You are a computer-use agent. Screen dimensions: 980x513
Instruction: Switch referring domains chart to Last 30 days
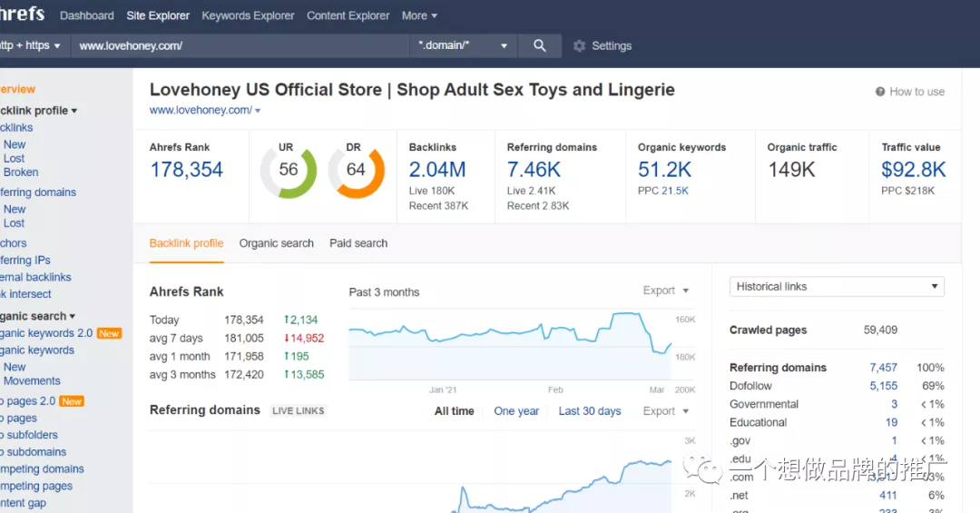[590, 411]
